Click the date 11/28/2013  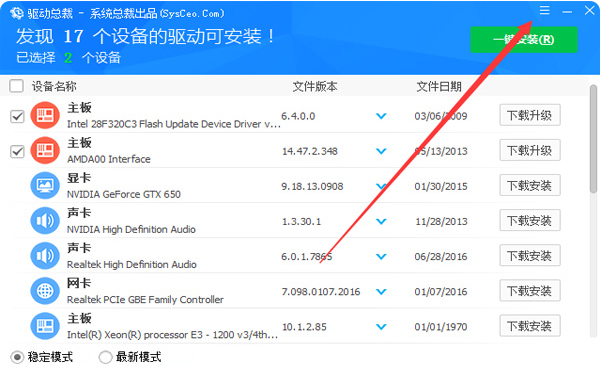pos(441,222)
